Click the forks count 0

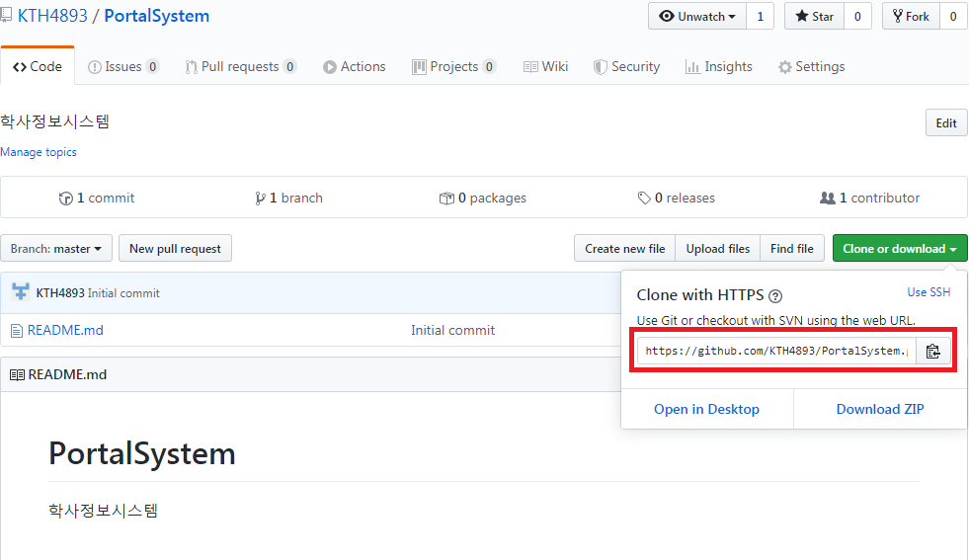[953, 16]
